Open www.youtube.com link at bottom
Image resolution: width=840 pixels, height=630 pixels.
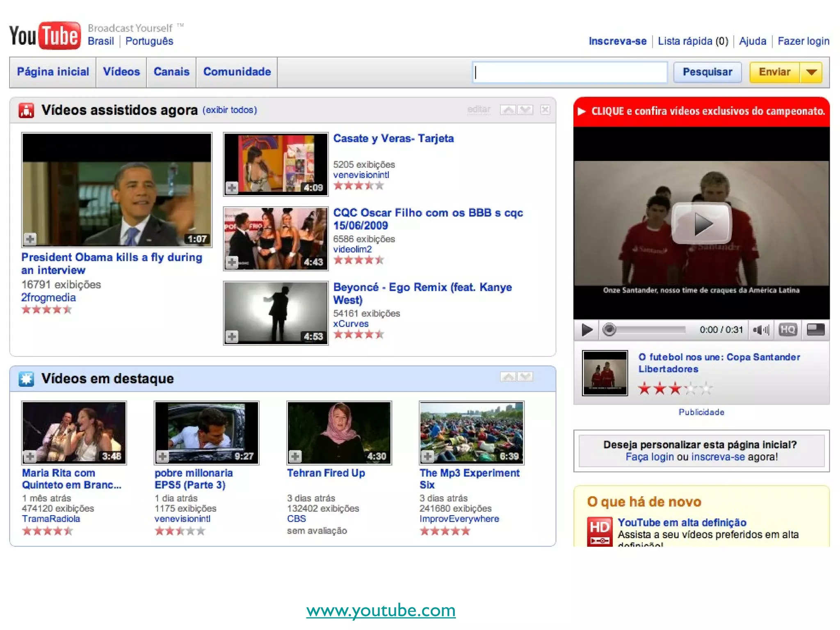[x=381, y=610]
